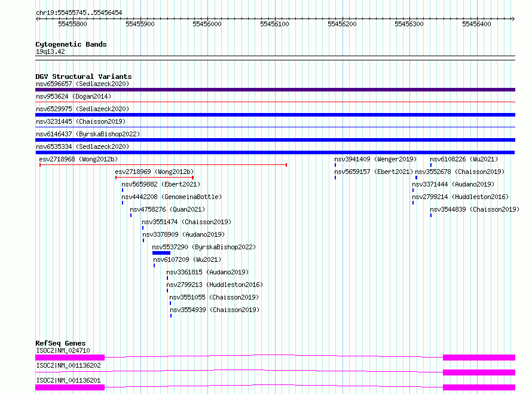Click the dark purple nsv6596657 variant bar
Screen dimensions: 532x394
275,90
